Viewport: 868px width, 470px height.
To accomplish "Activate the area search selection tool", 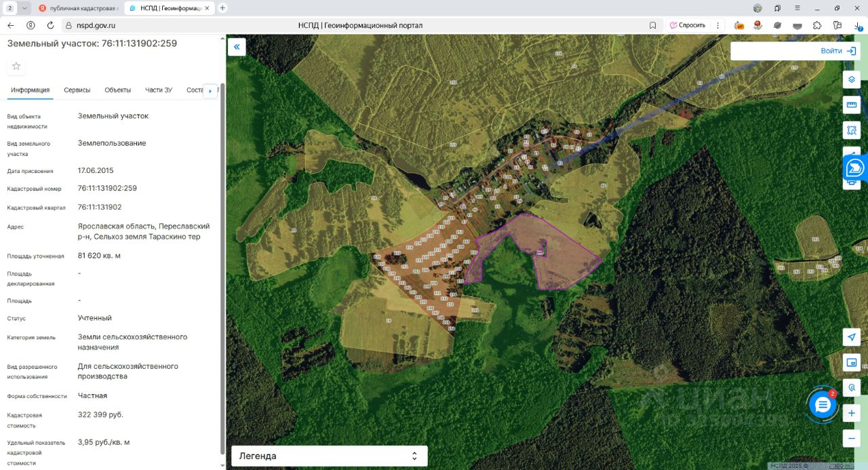I will pos(852,130).
